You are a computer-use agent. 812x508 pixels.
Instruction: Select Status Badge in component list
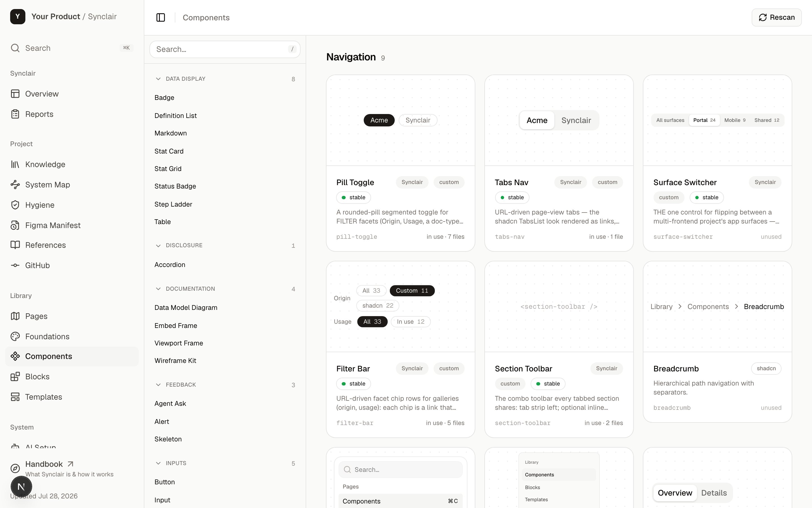coord(175,186)
